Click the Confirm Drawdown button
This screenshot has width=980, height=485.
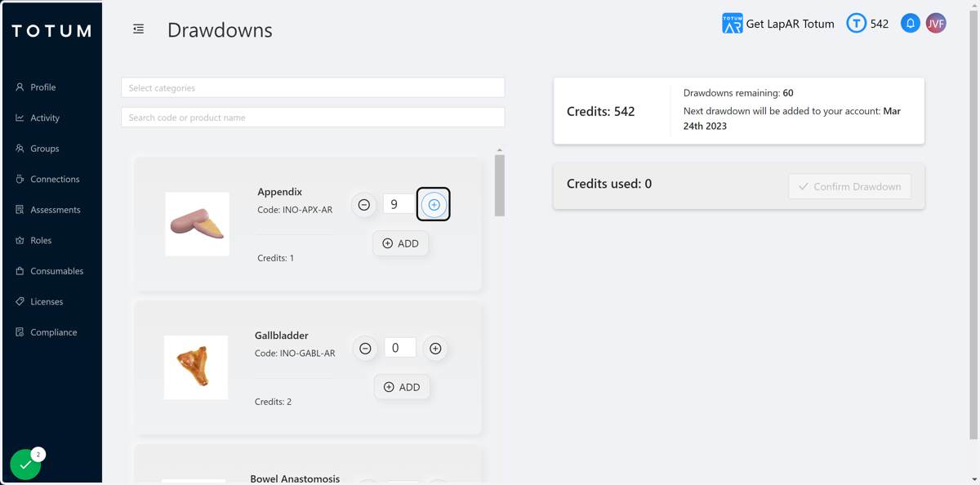click(x=850, y=186)
